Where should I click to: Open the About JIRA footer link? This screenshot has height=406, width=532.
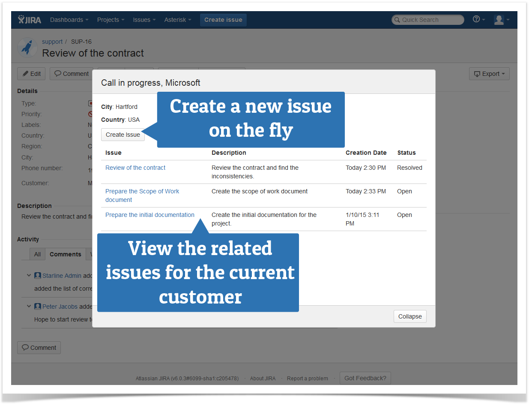pyautogui.click(x=263, y=379)
